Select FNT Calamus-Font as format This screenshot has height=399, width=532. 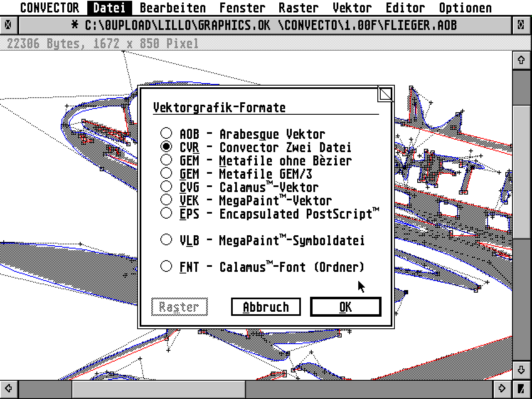coord(166,266)
